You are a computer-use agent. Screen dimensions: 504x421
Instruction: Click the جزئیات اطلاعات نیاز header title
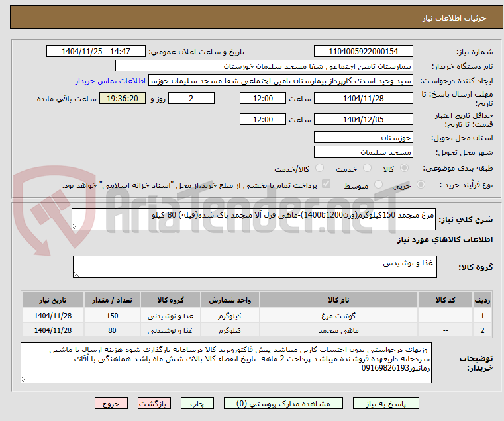[x=454, y=18]
